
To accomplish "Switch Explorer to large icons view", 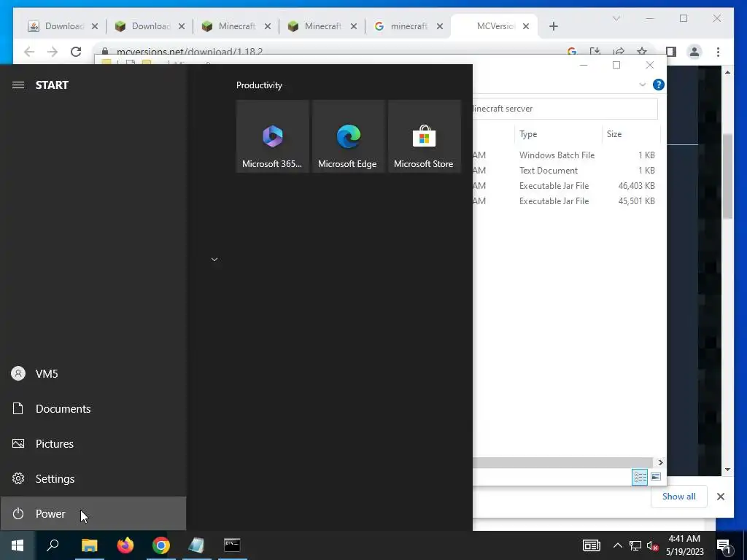I will click(656, 477).
